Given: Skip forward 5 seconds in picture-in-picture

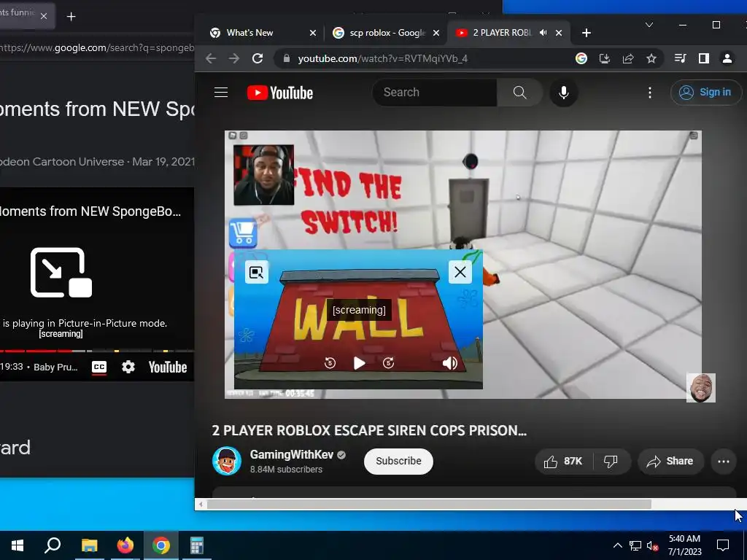Looking at the screenshot, I should click(x=389, y=363).
